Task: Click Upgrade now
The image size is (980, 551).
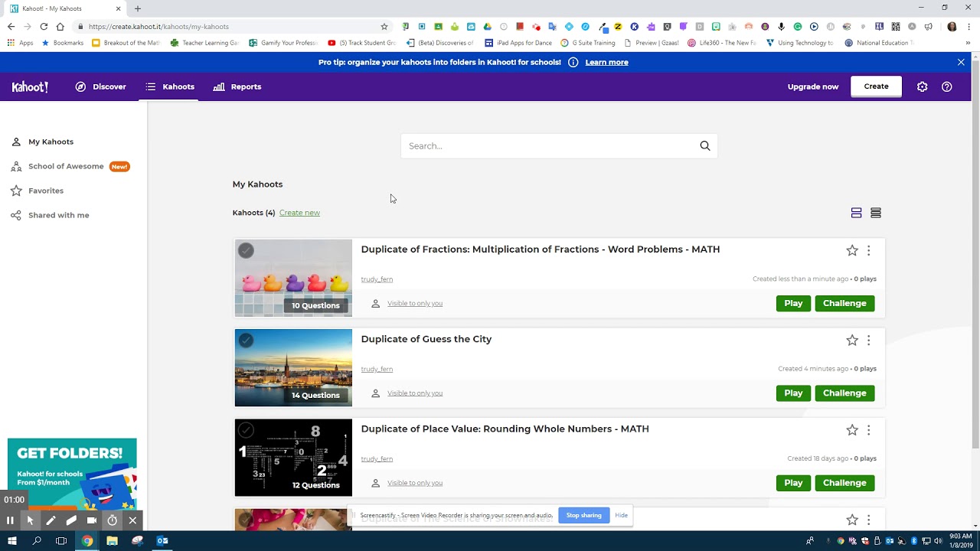Action: point(813,86)
